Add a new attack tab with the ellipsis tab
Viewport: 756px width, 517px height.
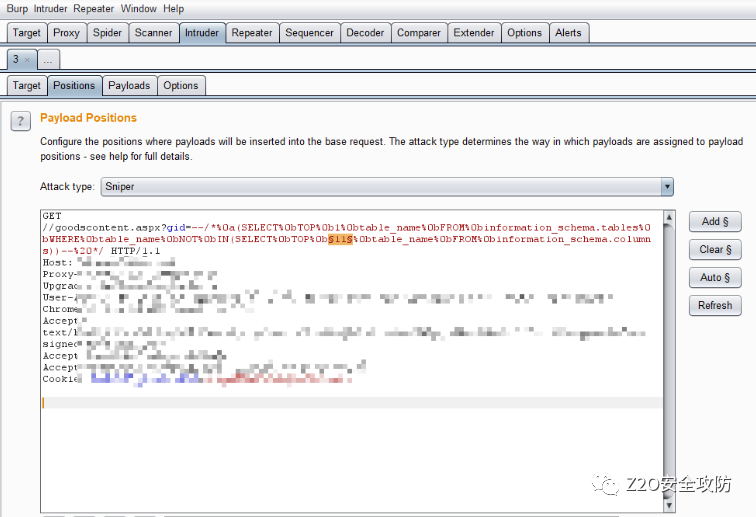tap(48, 60)
